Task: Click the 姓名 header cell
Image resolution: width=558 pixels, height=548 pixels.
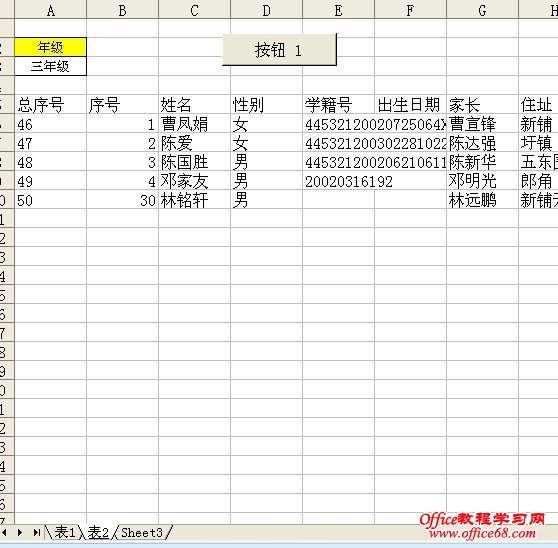Action: coord(194,104)
